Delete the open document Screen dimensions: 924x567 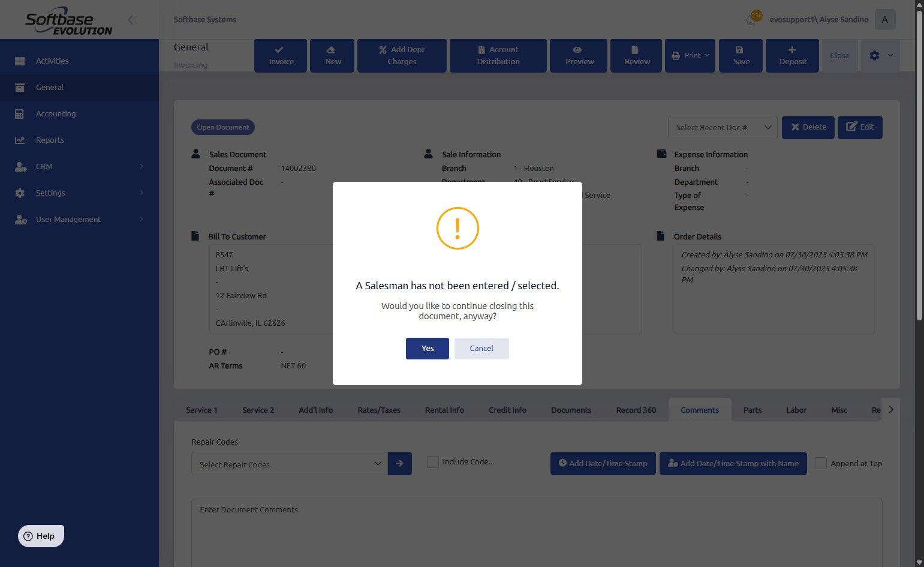[x=808, y=127]
